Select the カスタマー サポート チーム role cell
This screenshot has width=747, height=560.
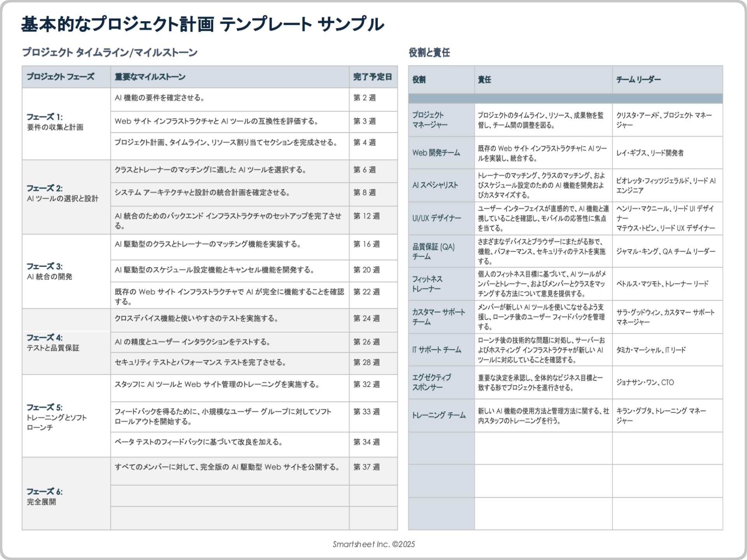(x=441, y=317)
